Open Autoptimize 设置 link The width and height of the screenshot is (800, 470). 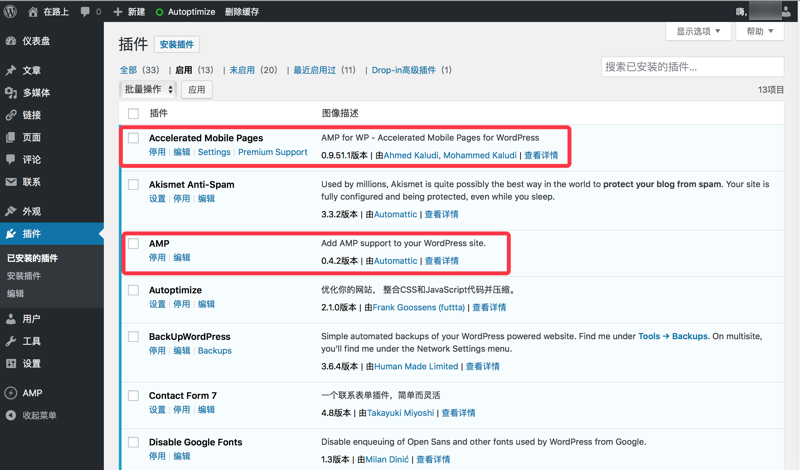tap(157, 304)
